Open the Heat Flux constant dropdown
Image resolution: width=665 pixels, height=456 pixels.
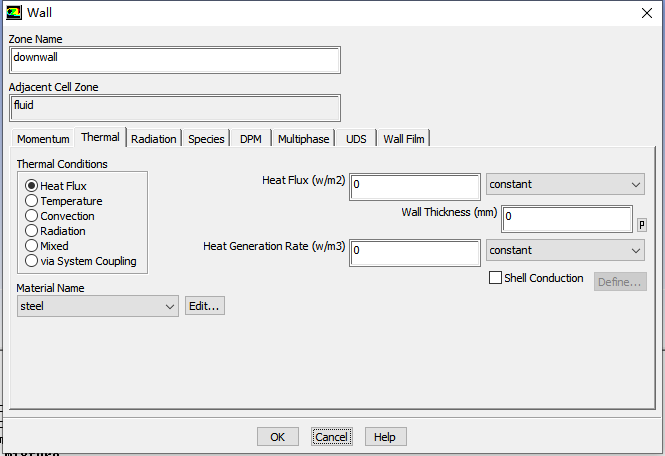point(565,184)
